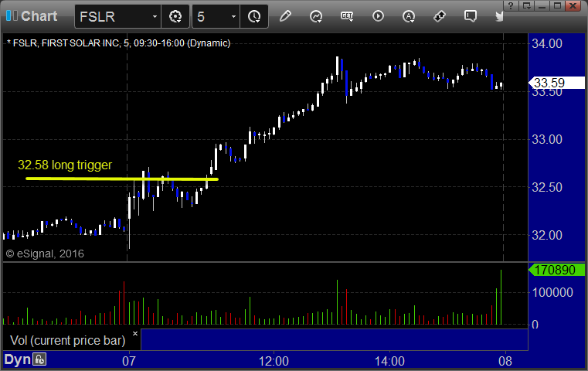The width and height of the screenshot is (588, 371).
Task: Click the 08 date axis label
Action: pos(505,361)
